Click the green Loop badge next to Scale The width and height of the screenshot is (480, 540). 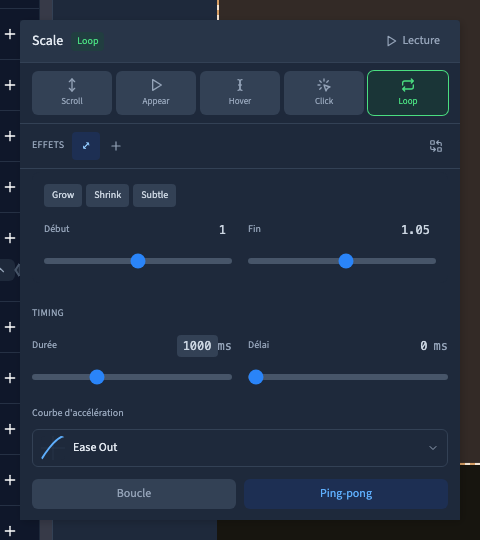click(87, 41)
